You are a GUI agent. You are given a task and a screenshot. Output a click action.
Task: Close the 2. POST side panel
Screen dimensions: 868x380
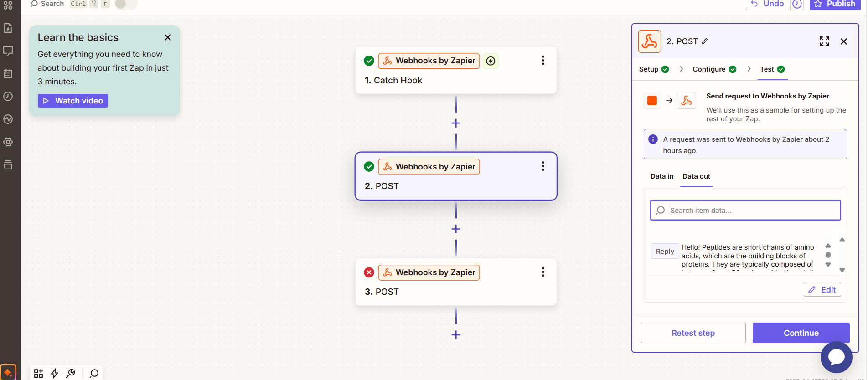tap(844, 41)
